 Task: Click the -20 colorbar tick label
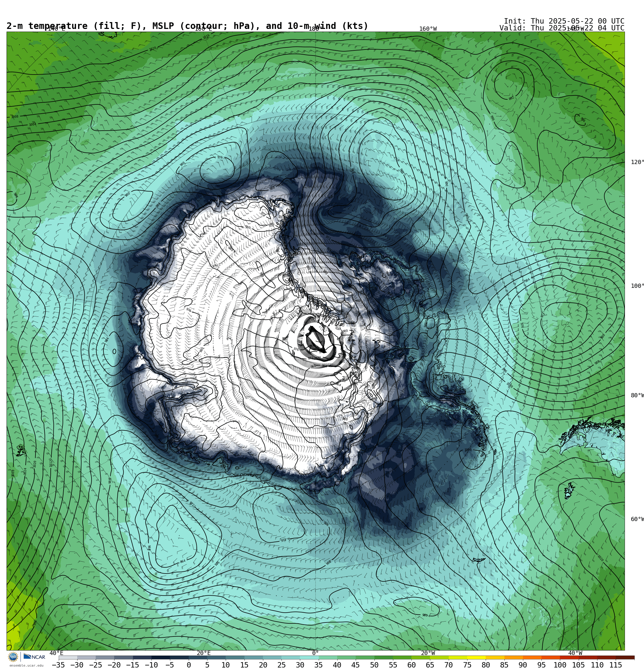click(114, 665)
